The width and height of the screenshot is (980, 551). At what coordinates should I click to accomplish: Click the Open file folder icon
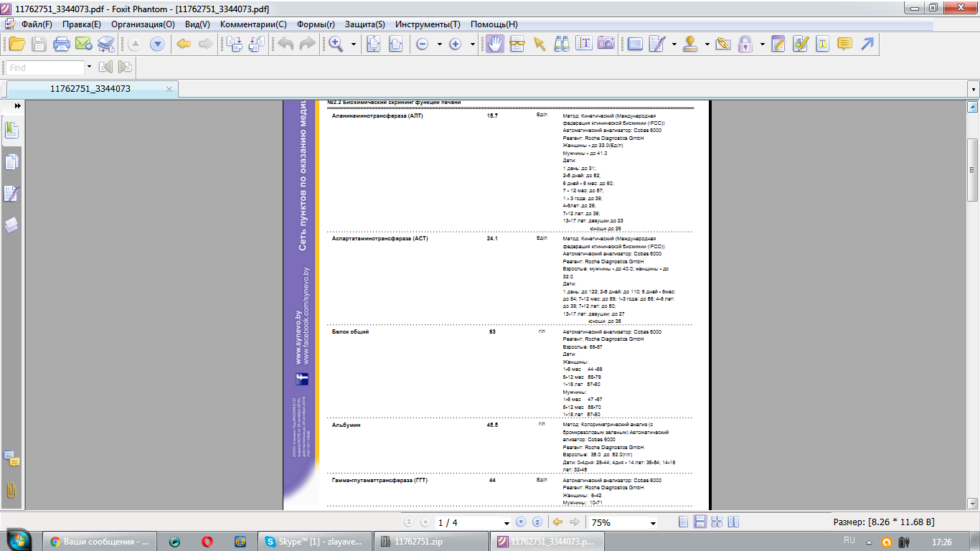coord(16,44)
